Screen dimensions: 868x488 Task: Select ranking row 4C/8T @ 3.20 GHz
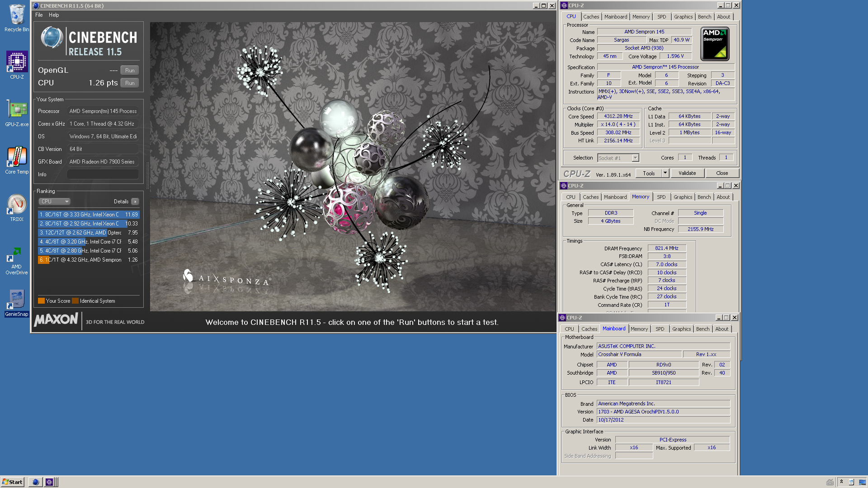tap(89, 242)
